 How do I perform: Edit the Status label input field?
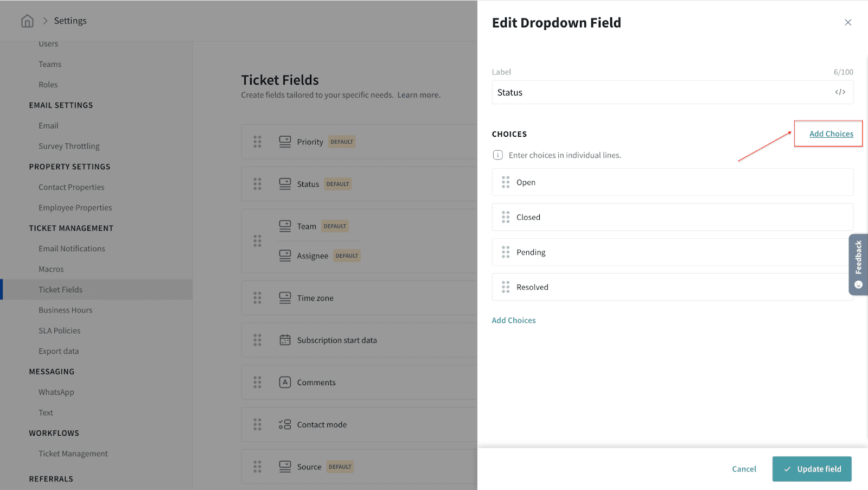coord(662,92)
